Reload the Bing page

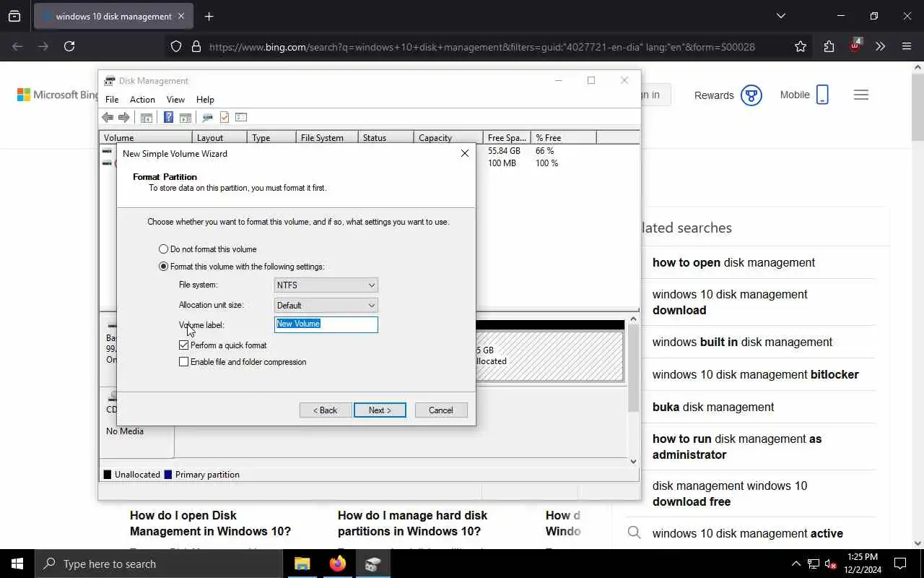(69, 46)
